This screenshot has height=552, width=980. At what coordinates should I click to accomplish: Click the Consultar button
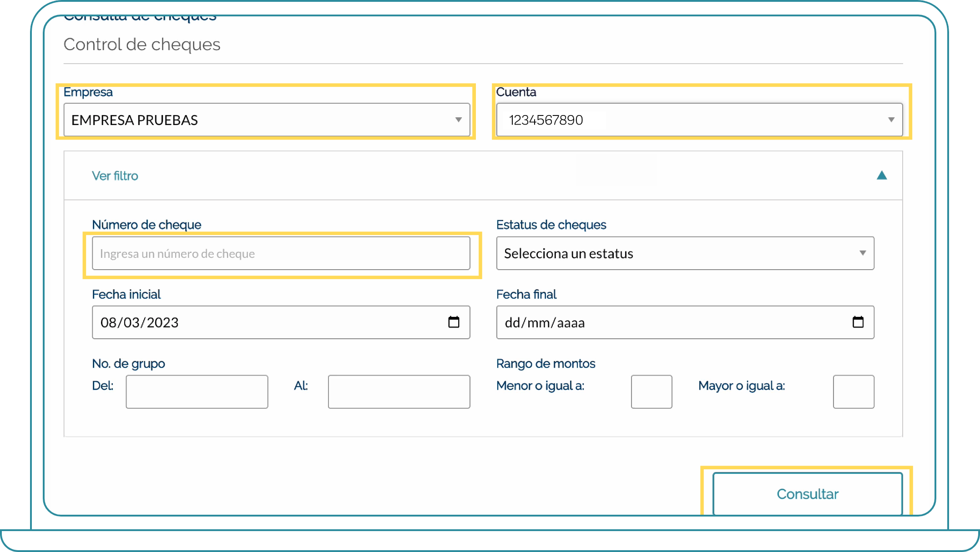pos(808,494)
